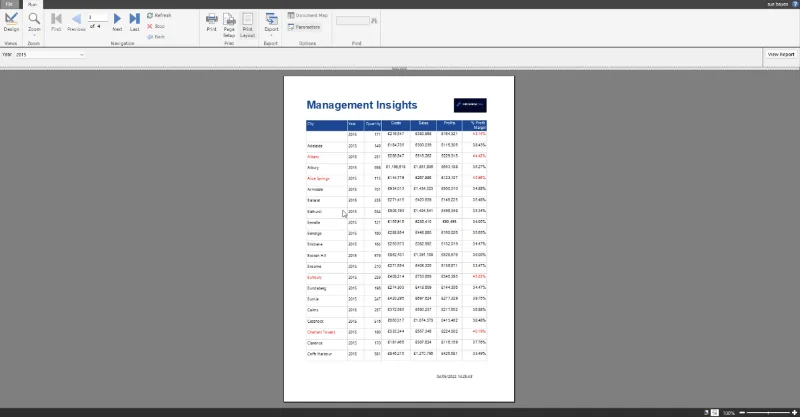Toggle Print Layout view

tap(247, 25)
